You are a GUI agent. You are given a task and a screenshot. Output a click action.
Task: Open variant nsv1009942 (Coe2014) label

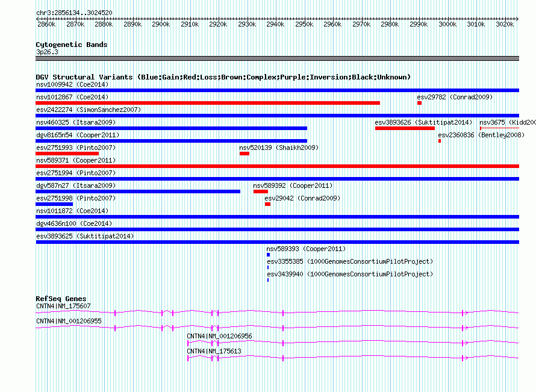click(x=72, y=84)
